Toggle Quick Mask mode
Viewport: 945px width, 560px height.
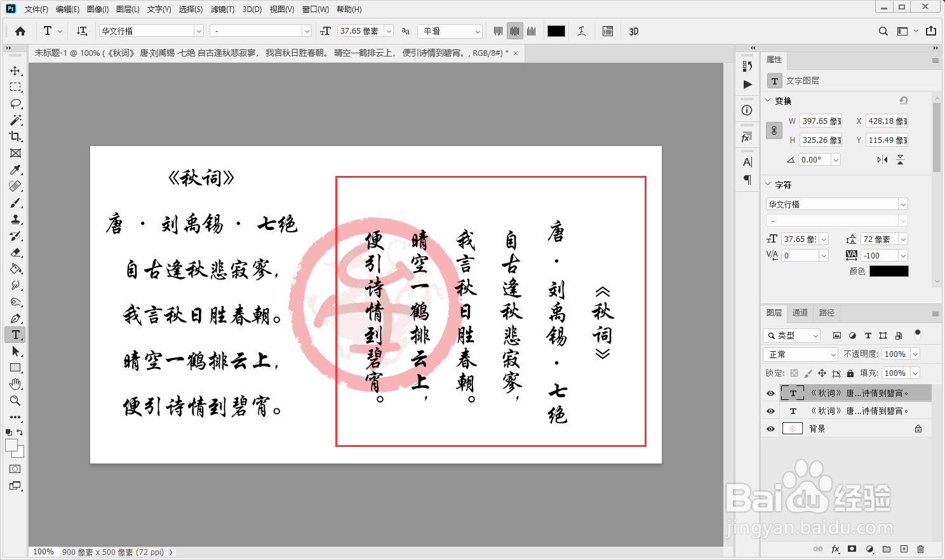(x=15, y=469)
